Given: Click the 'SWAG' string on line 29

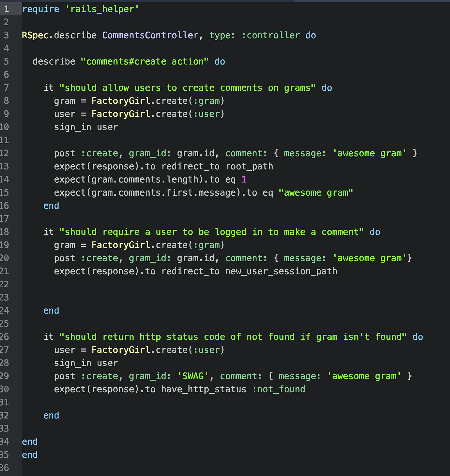Looking at the screenshot, I should point(193,376).
